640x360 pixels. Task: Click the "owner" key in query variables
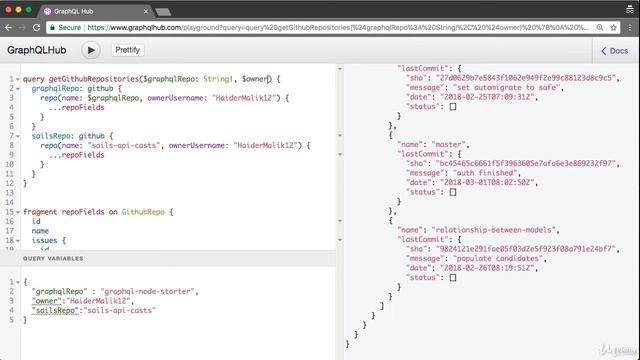tap(47, 301)
